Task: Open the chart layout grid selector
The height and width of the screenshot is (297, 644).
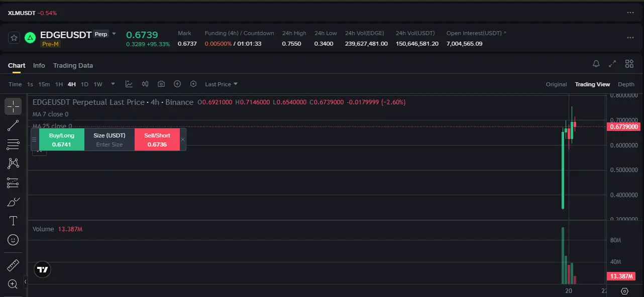Action: (x=629, y=64)
